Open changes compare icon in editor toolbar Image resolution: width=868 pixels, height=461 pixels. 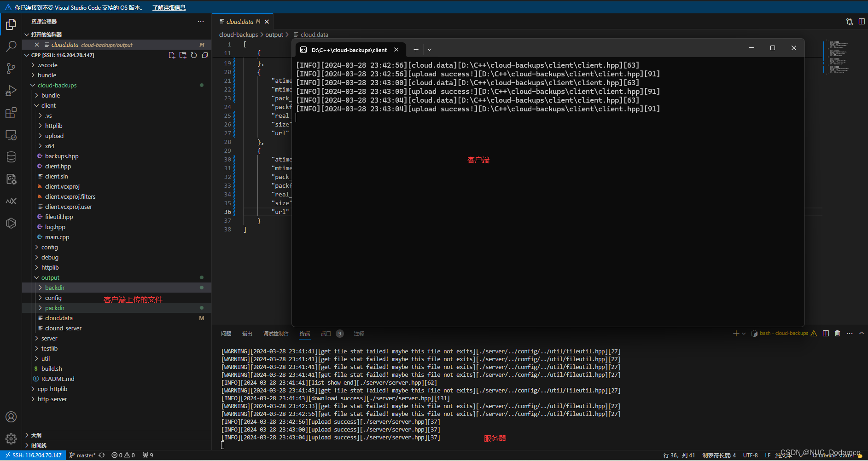click(x=850, y=22)
